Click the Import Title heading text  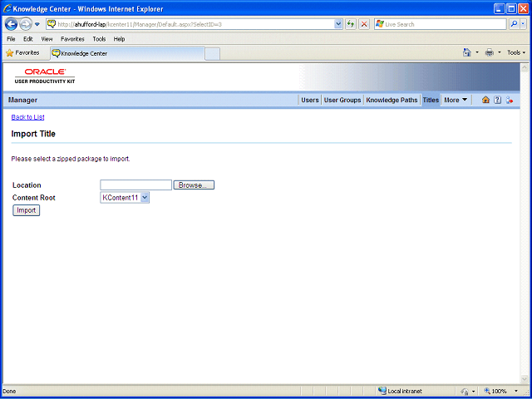click(x=33, y=134)
